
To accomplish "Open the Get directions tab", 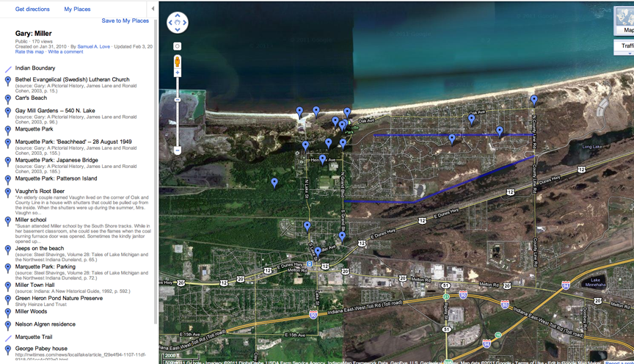I will 32,9.
